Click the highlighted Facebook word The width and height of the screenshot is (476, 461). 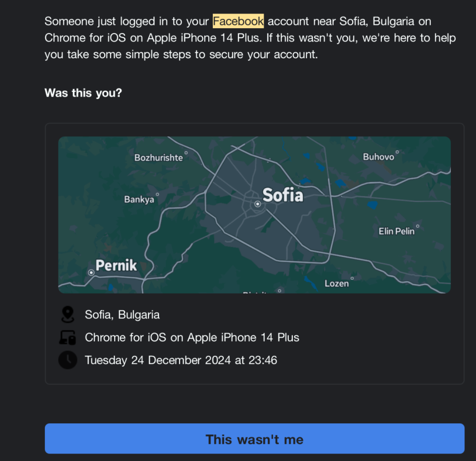point(238,22)
